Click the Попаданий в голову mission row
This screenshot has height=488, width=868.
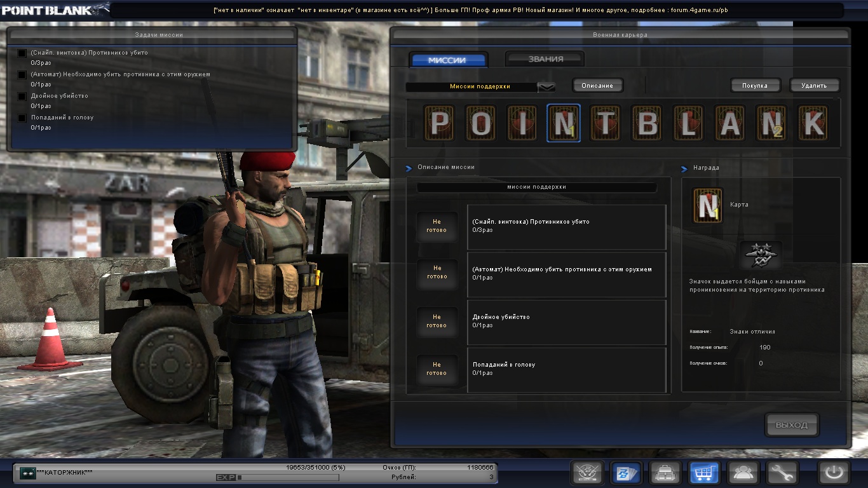tap(566, 370)
